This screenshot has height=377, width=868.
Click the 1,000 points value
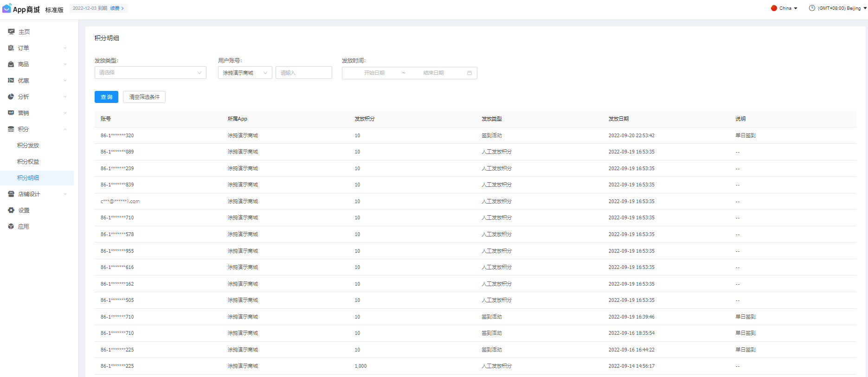(x=360, y=366)
